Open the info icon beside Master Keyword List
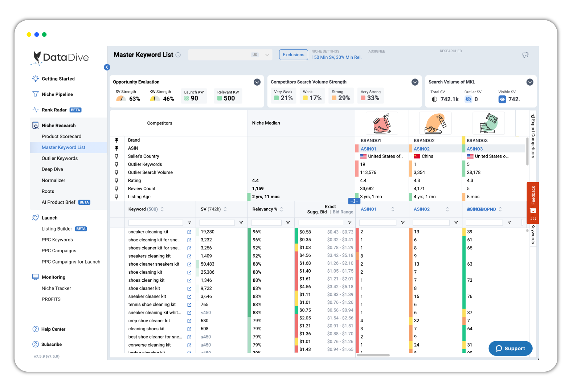 178,55
